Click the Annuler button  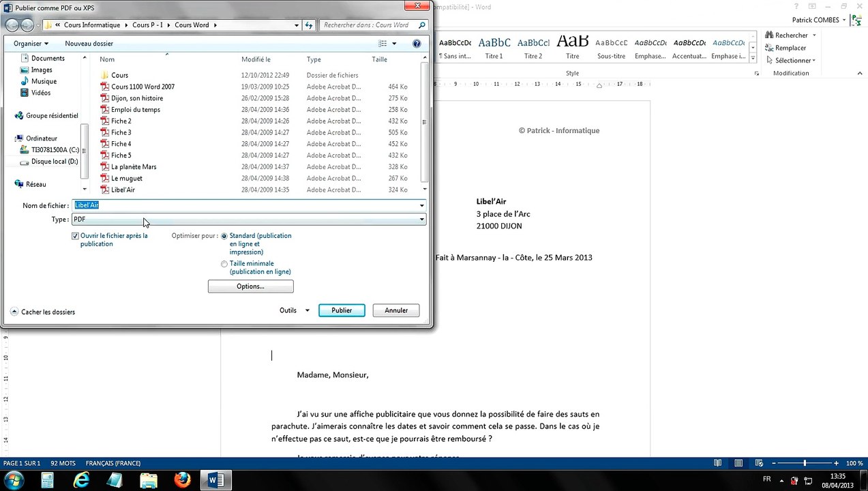click(396, 310)
